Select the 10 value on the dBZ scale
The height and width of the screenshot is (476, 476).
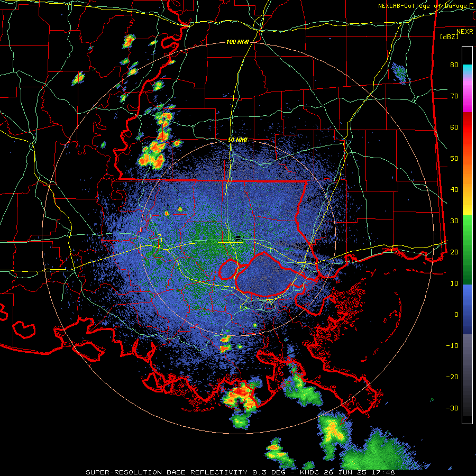[x=454, y=283]
